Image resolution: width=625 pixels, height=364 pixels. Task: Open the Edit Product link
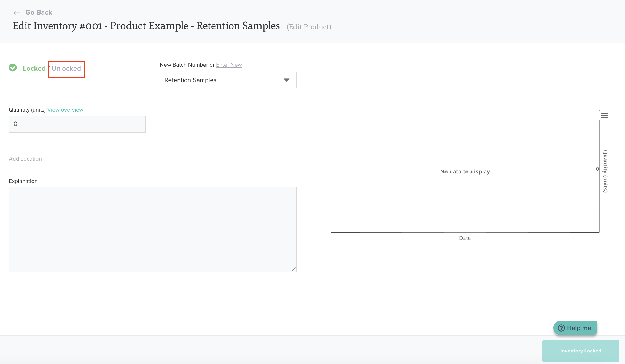(309, 27)
